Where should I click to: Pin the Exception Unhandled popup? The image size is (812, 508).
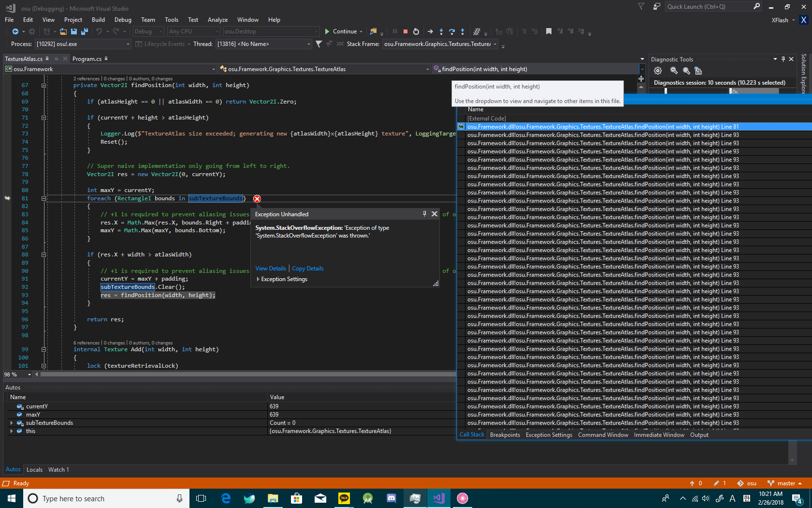(x=424, y=214)
